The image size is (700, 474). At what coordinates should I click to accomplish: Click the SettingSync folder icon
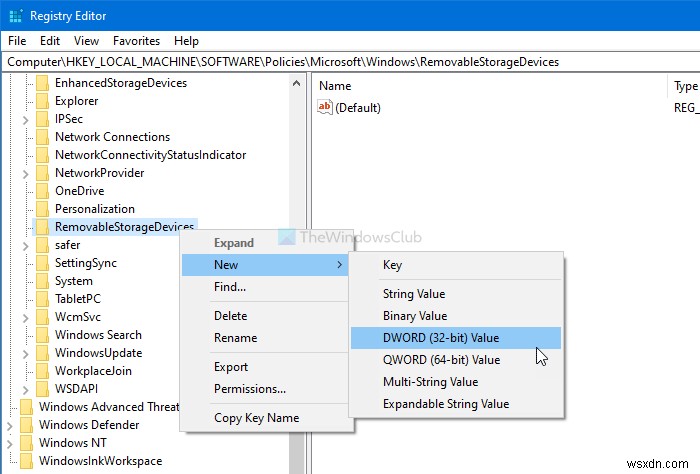(x=42, y=263)
